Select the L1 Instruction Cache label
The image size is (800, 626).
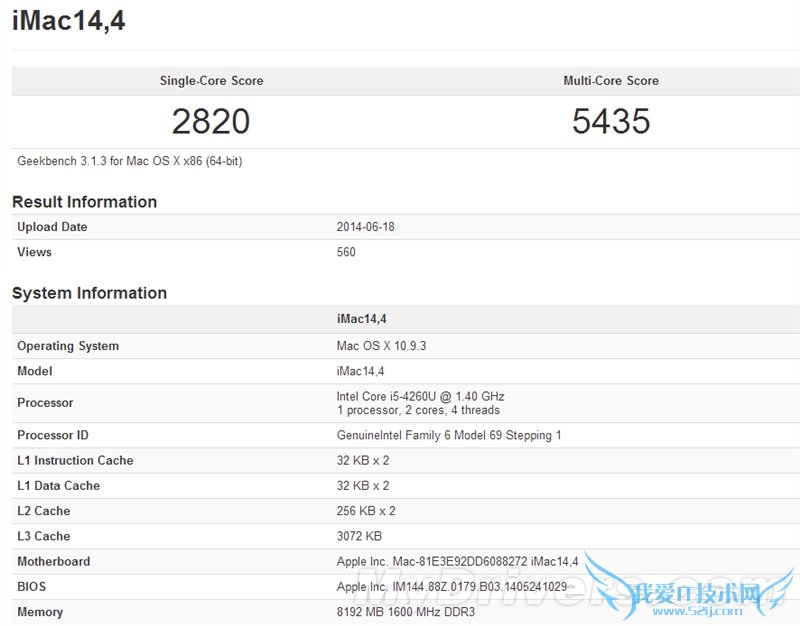[x=75, y=460]
